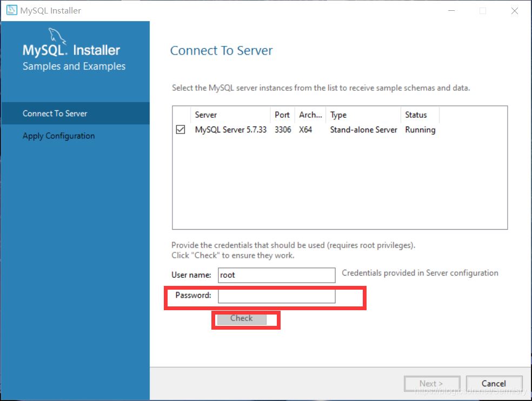Viewport: 532px width, 401px height.
Task: Click the 3306 port value
Action: (283, 130)
